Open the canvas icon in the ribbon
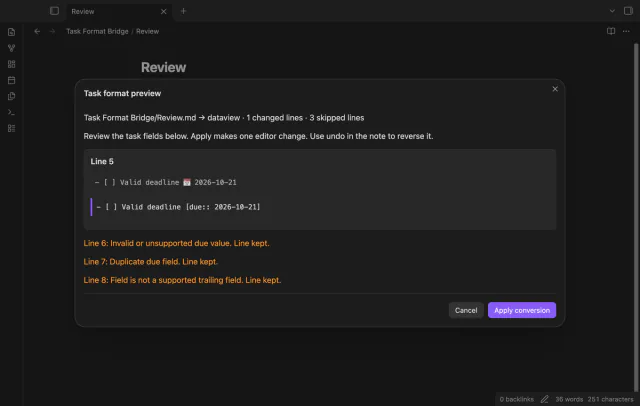Image resolution: width=640 pixels, height=406 pixels. click(x=11, y=64)
